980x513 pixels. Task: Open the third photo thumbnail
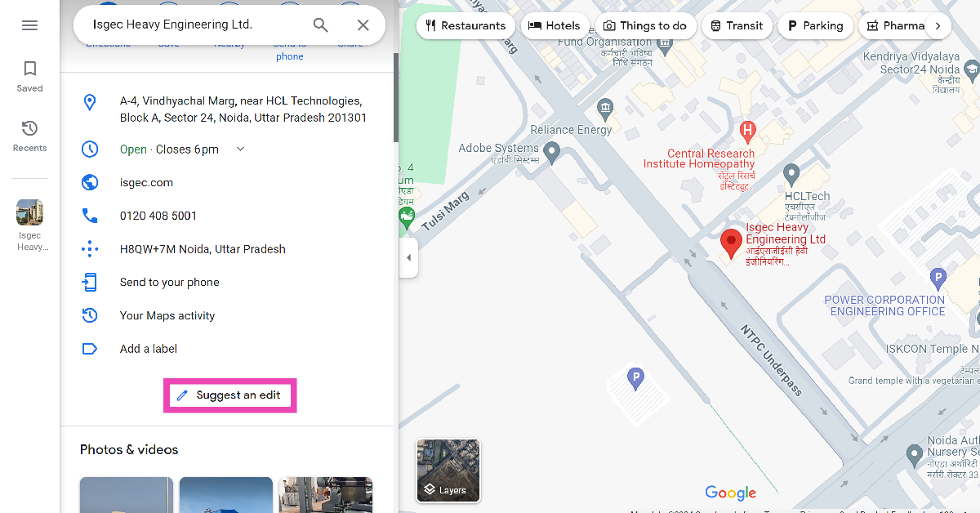click(326, 495)
